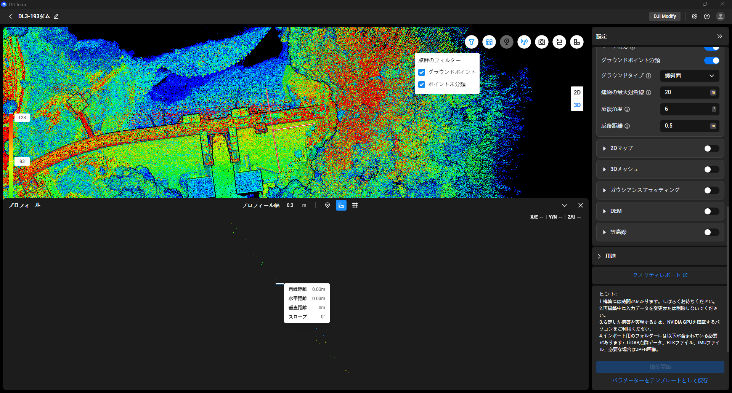Click save parameters as template link
This screenshot has height=393, width=732.
660,380
